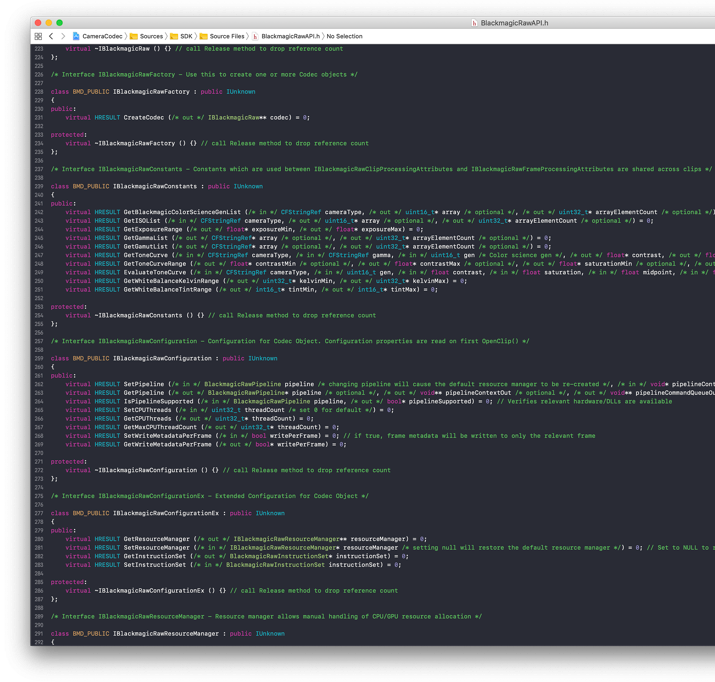Image resolution: width=715 pixels, height=682 pixels.
Task: Click the ~IBlackmagicRawFactory destructor on line 234
Action: pyautogui.click(x=135, y=143)
